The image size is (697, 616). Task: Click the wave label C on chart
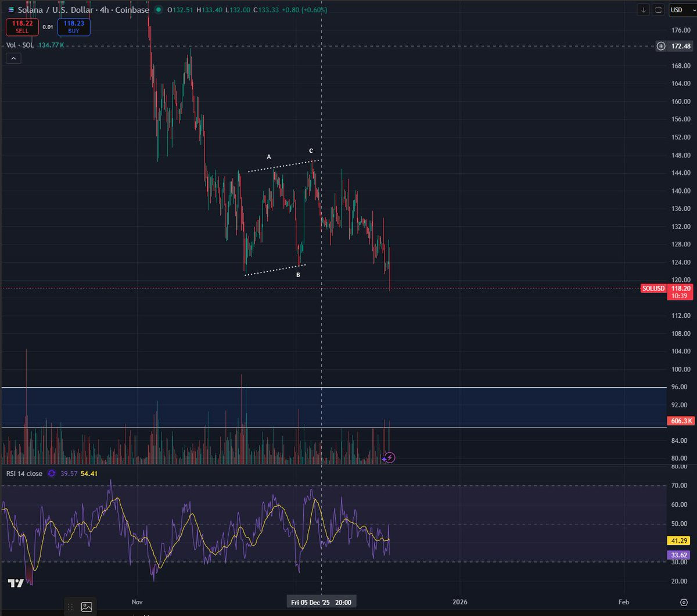(311, 151)
